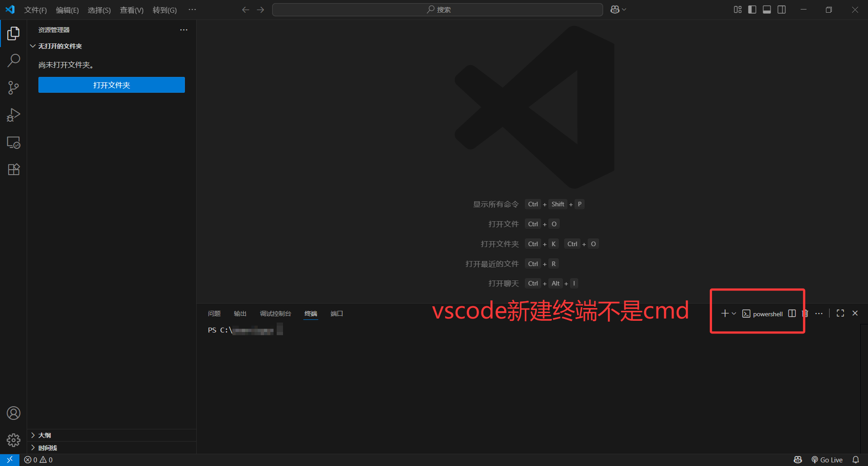Open the 选择(S) menu
Viewport: 868px width, 466px height.
[x=99, y=10]
